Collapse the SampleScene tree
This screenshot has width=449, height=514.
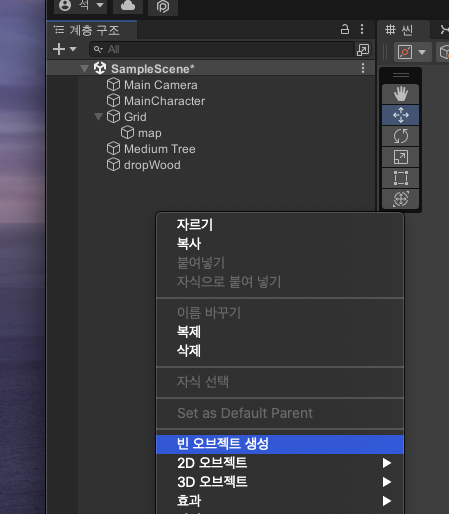[84, 69]
